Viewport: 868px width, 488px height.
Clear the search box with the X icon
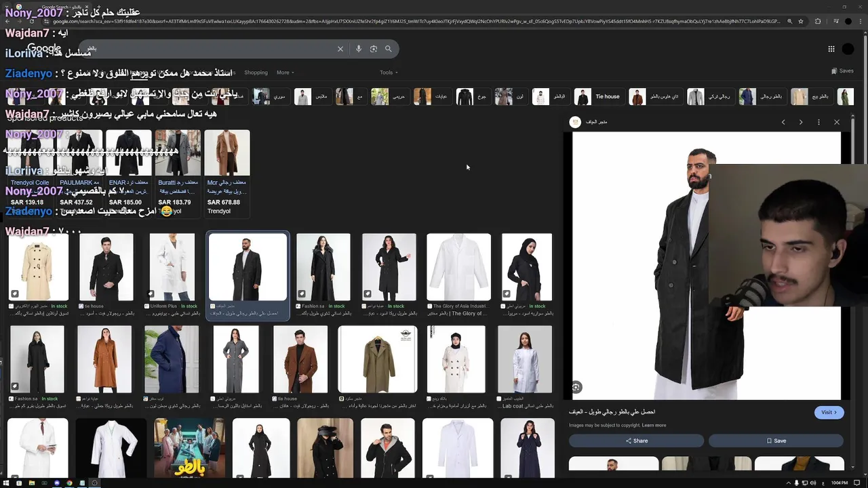coord(340,49)
